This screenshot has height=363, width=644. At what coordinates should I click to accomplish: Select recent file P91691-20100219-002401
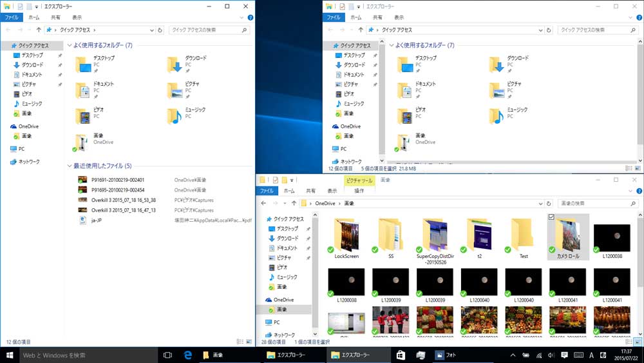point(117,180)
